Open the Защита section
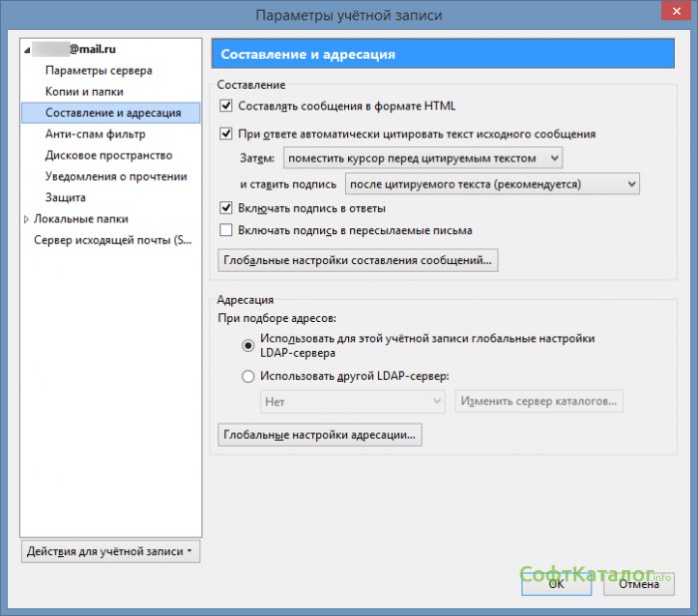 pyautogui.click(x=65, y=197)
